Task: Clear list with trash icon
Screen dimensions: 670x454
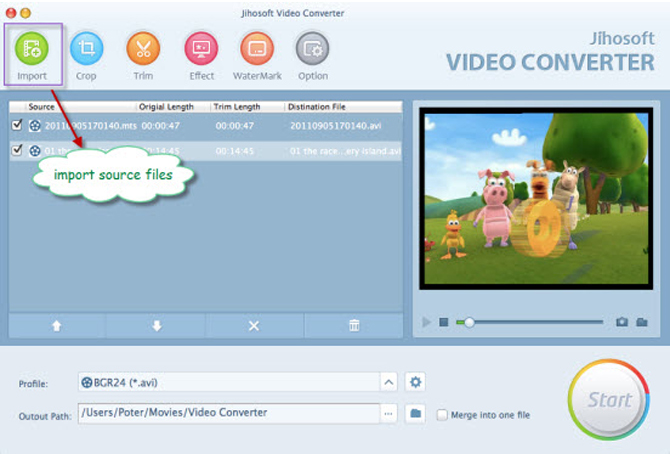Action: tap(353, 326)
